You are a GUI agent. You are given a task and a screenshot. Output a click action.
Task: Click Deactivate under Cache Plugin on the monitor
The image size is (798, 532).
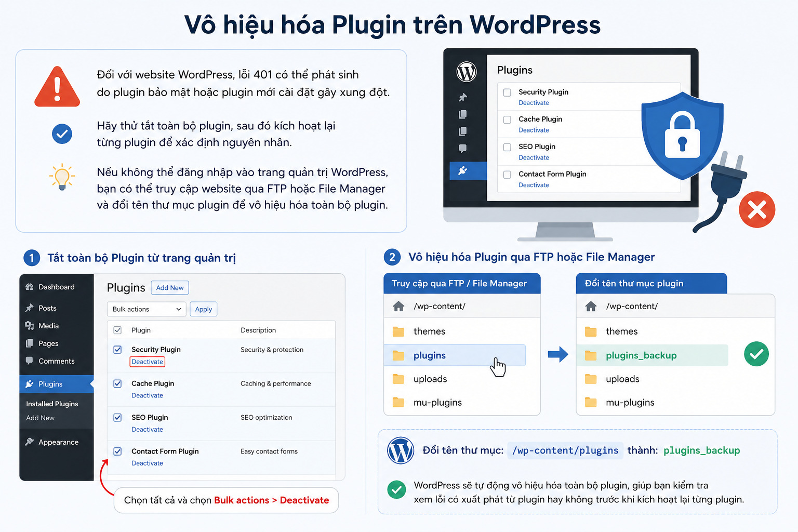click(x=534, y=130)
